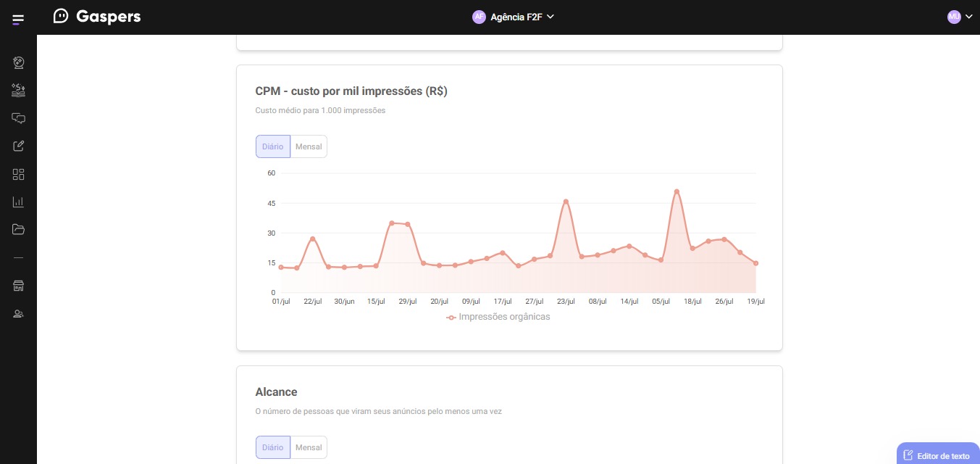Open the grid dashboard icon in sidebar
The height and width of the screenshot is (464, 980).
[x=19, y=174]
